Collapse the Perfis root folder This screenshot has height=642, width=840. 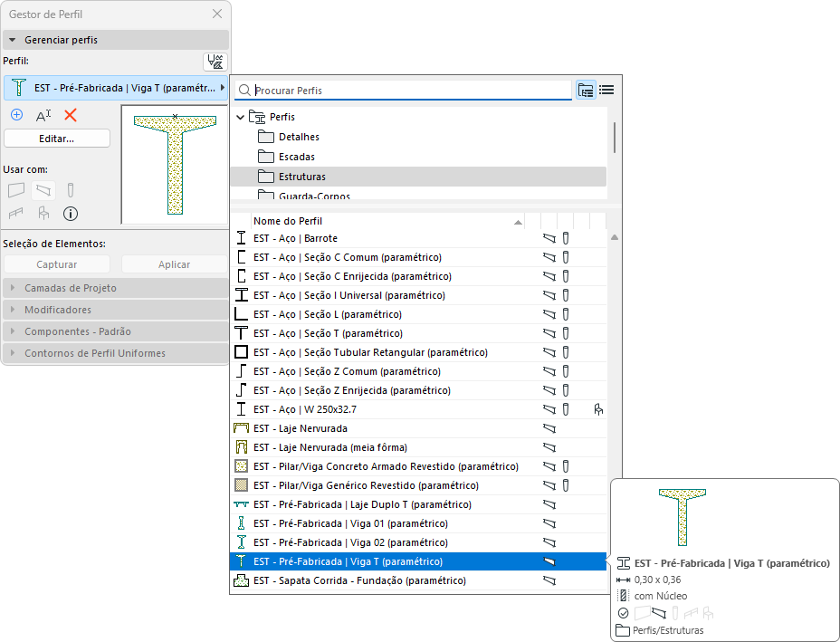tap(240, 117)
